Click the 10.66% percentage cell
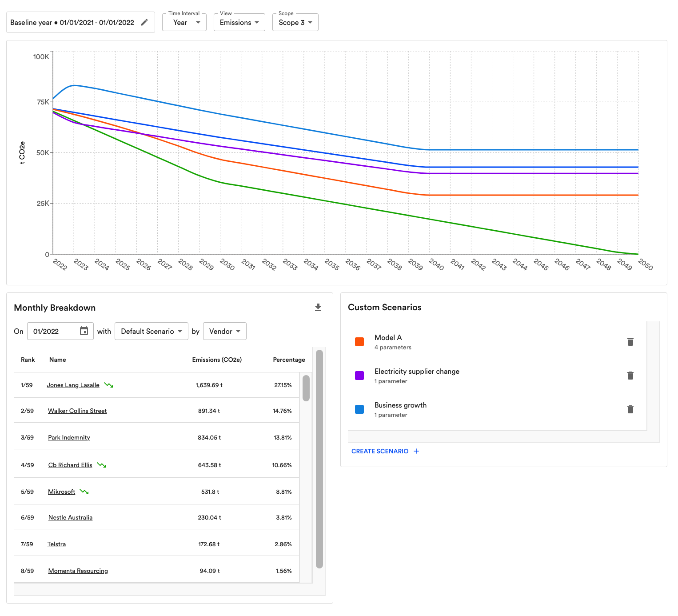The height and width of the screenshot is (616, 678). coord(282,465)
